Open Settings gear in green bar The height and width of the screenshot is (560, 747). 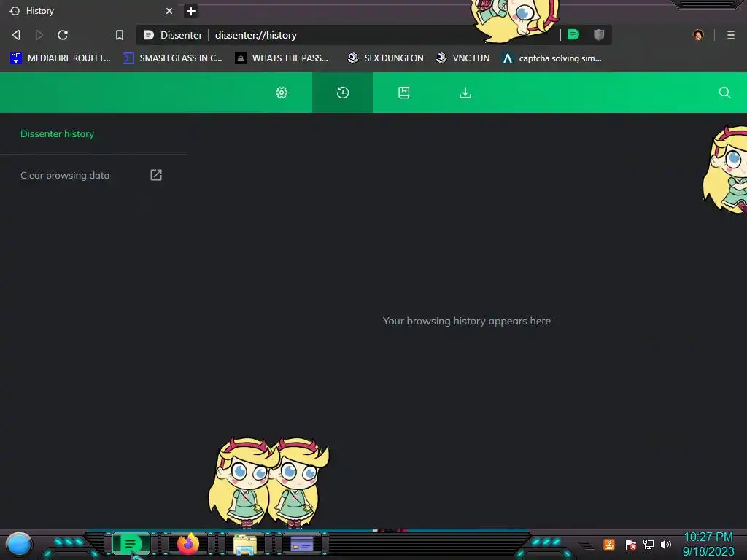pos(282,93)
